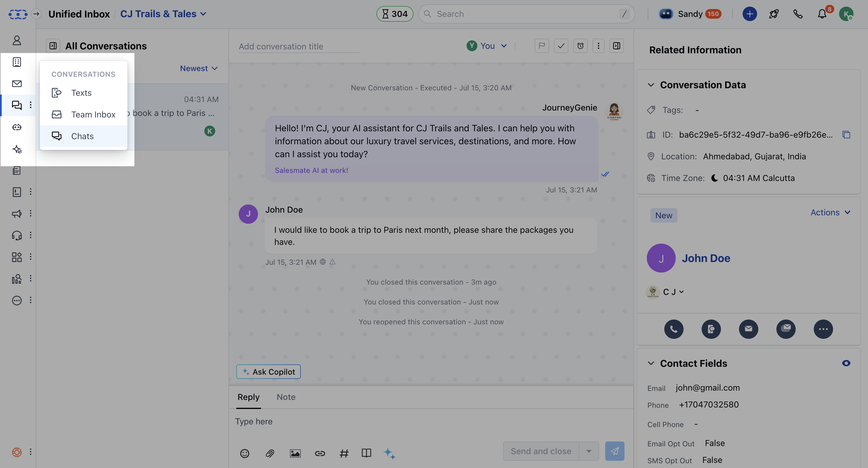Viewport: 868px width, 468px height.
Task: Open the Newest sort dropdown
Action: 199,68
